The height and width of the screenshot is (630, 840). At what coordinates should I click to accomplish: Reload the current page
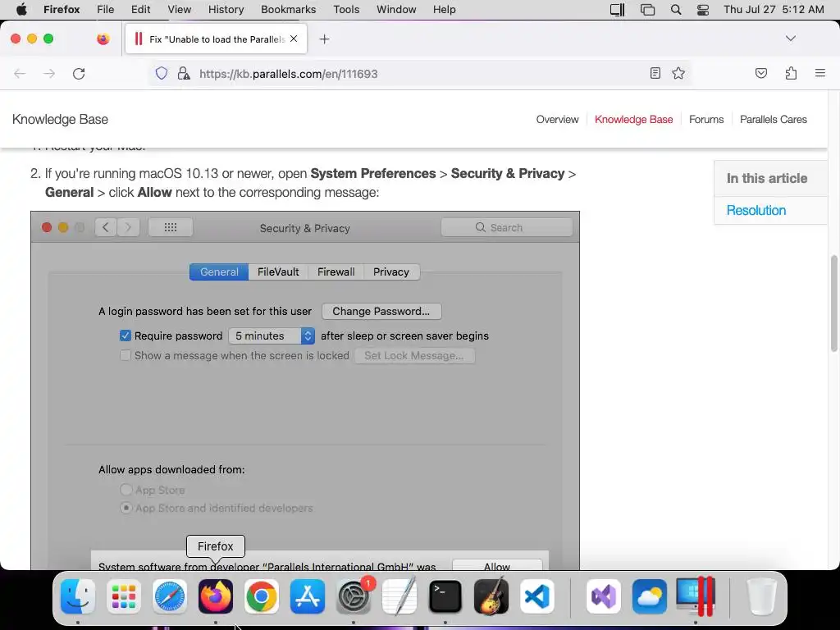[x=79, y=73]
